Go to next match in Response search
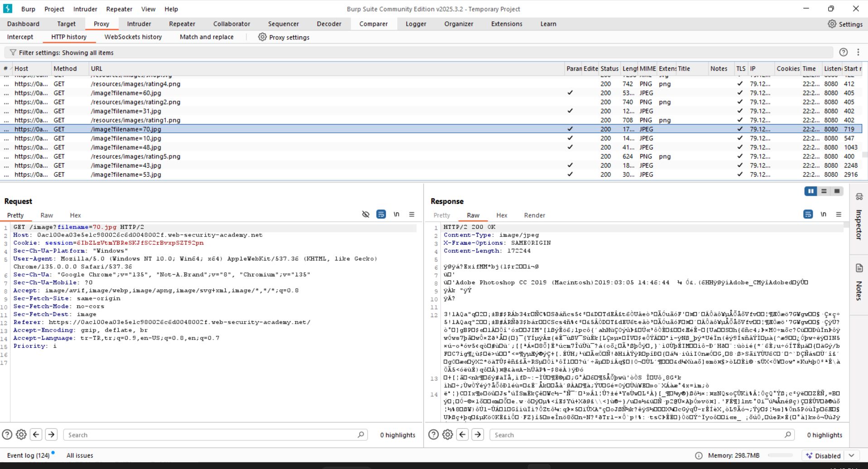The height and width of the screenshot is (469, 868). click(478, 435)
